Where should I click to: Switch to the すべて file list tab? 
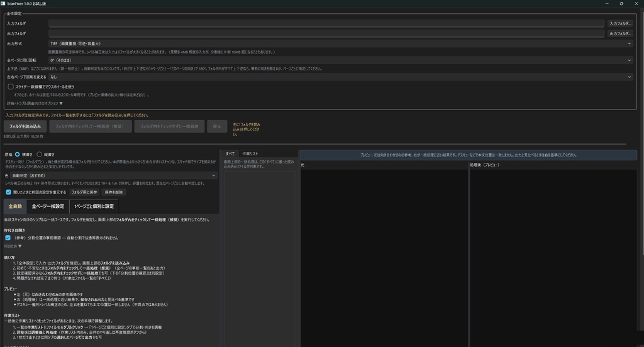(x=230, y=153)
